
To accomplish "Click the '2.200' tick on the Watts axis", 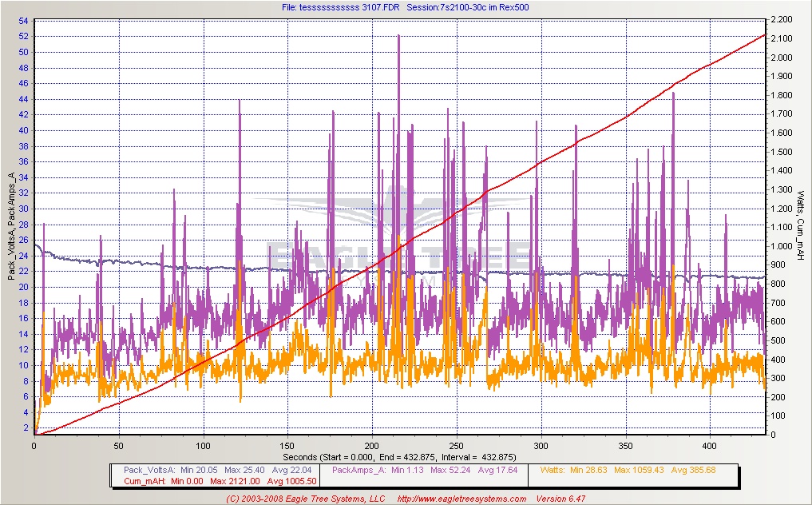I will tap(782, 20).
